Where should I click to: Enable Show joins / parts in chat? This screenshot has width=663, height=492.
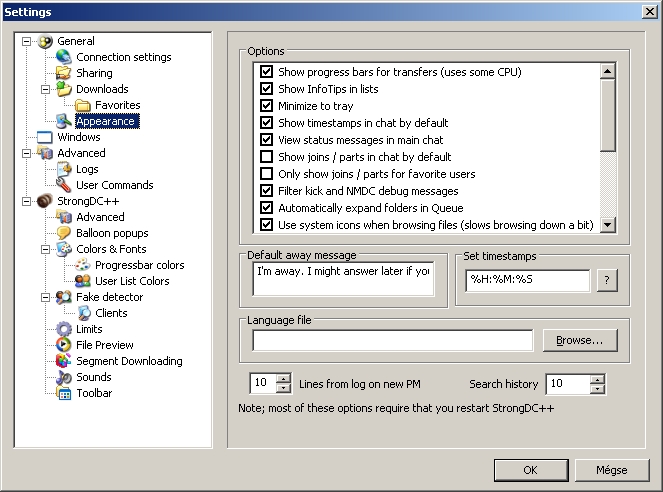click(267, 157)
